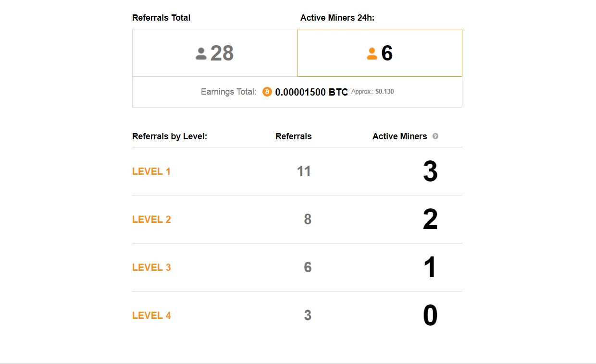This screenshot has height=364, width=596.
Task: Click the Active Miners help question icon
Action: (435, 136)
